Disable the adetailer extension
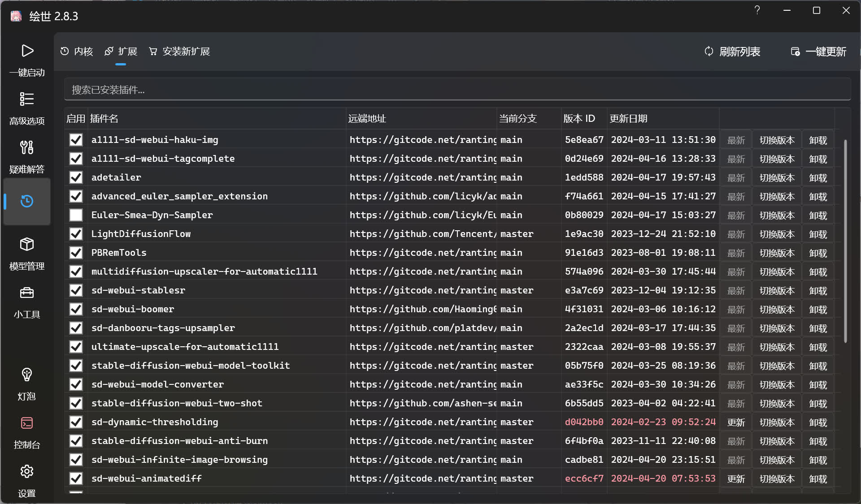The width and height of the screenshot is (861, 504). pyautogui.click(x=76, y=177)
